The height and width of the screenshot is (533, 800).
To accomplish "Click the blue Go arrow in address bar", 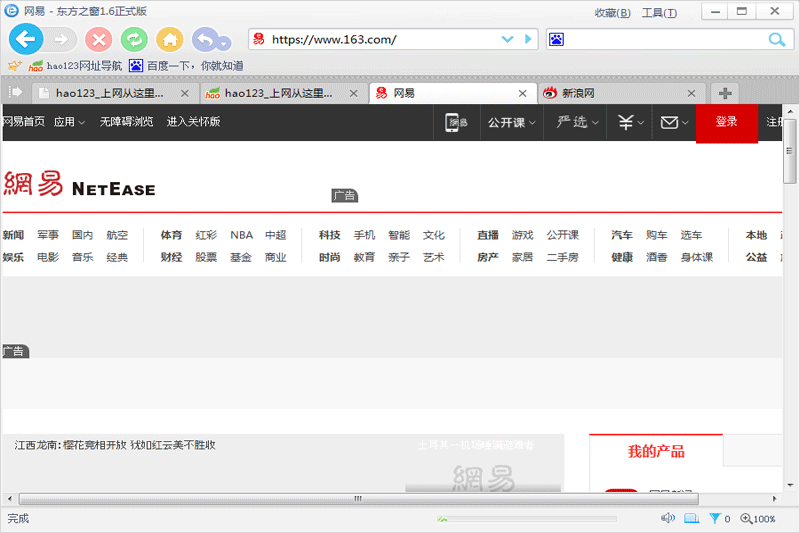I will (x=528, y=39).
